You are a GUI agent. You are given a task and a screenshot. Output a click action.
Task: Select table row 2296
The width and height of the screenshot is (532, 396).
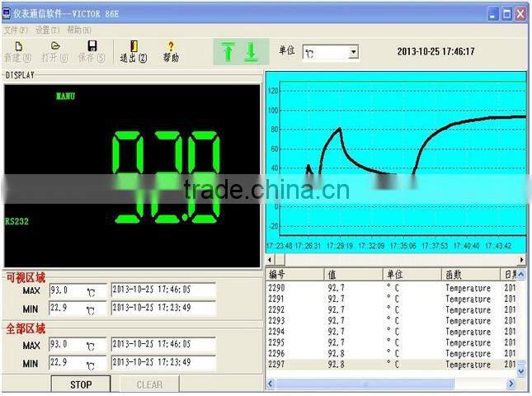pos(391,353)
